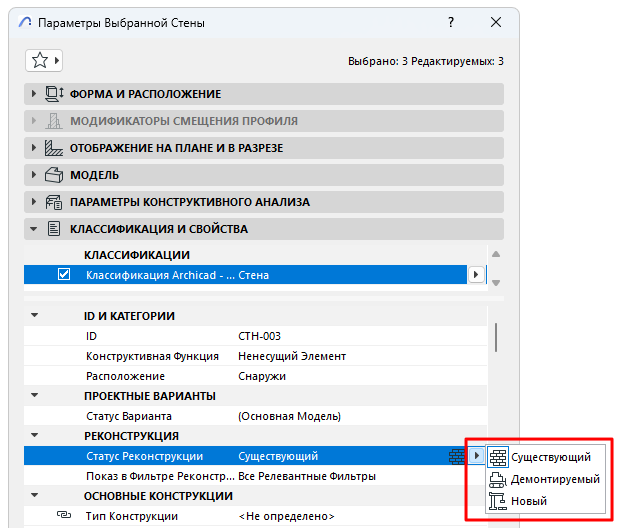Click the Конструктивная Функция label

point(152,356)
